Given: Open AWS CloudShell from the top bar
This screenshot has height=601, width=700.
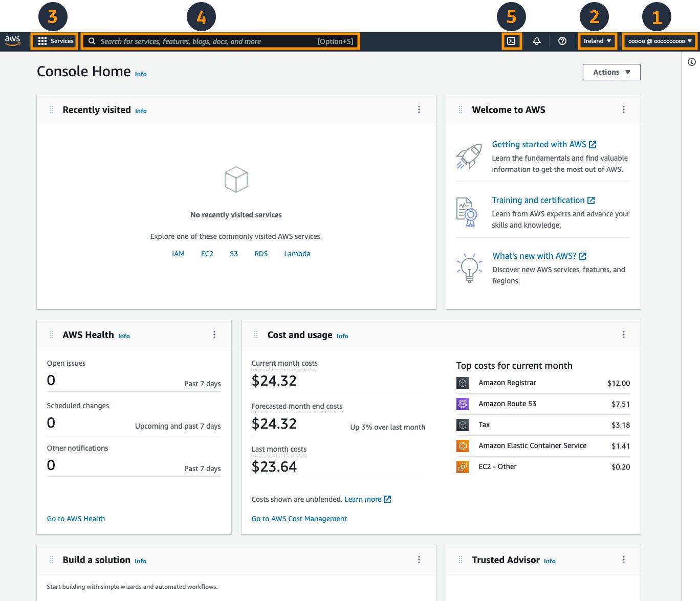Looking at the screenshot, I should pyautogui.click(x=512, y=41).
